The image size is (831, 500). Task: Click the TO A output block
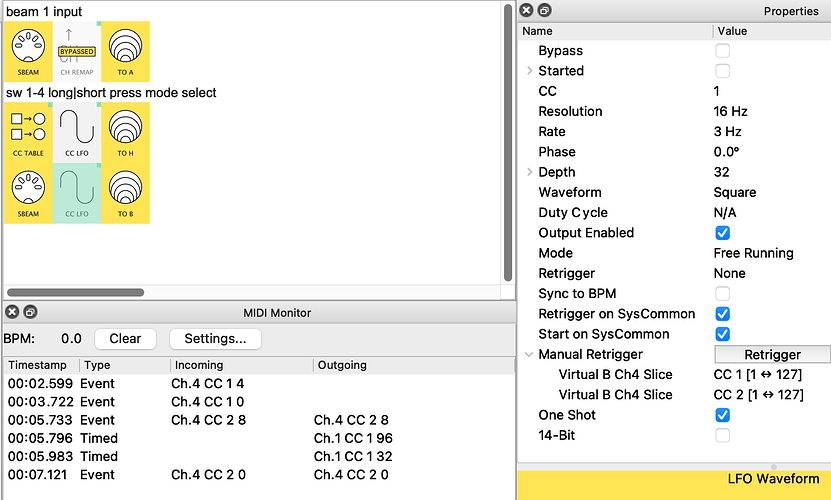click(125, 51)
